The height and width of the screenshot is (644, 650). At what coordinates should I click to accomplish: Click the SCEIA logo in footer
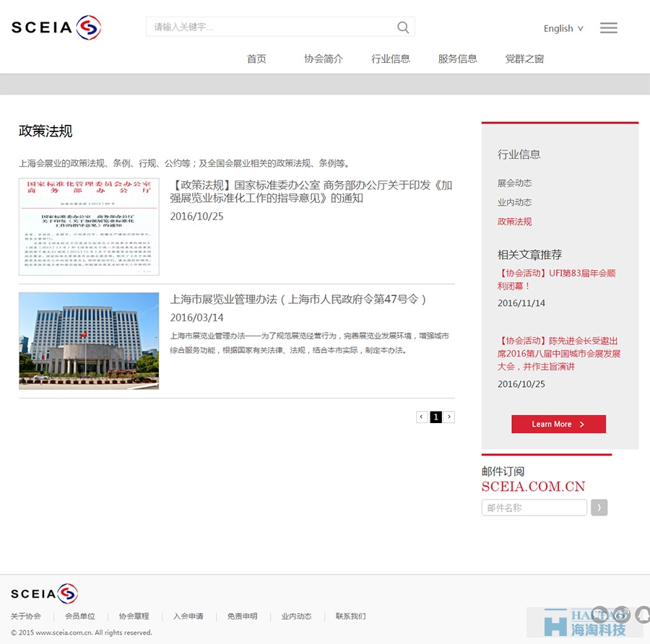[44, 593]
